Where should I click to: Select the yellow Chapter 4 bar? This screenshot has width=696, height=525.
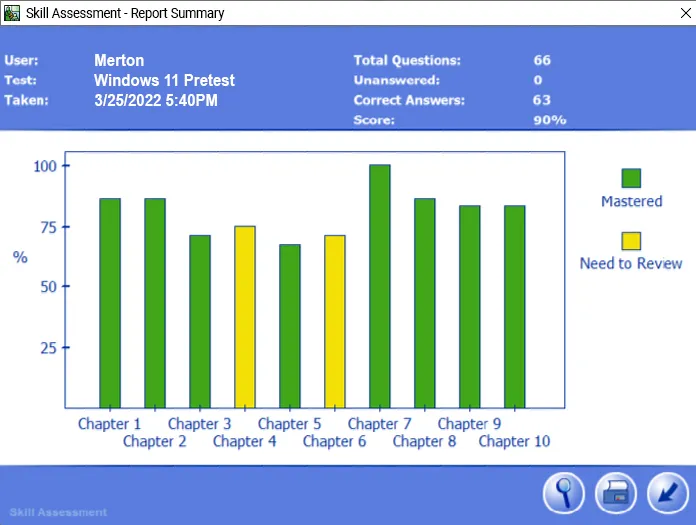[x=245, y=317]
